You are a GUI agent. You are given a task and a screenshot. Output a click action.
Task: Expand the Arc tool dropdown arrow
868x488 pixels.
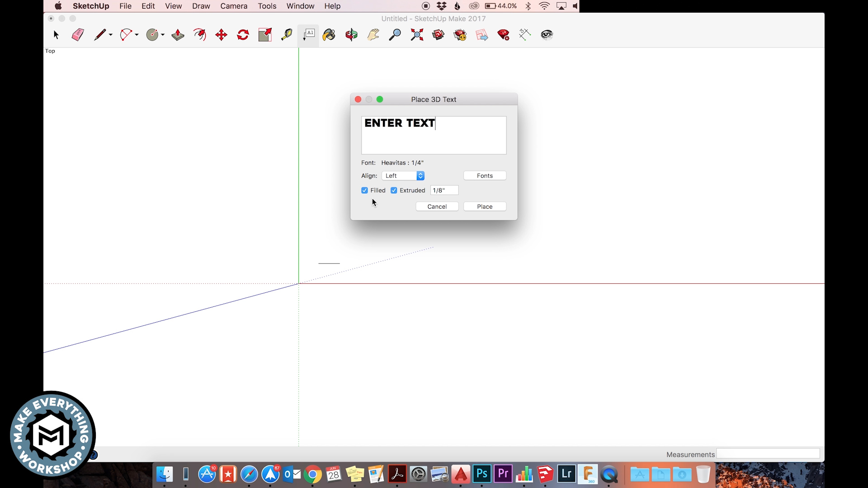click(x=137, y=35)
